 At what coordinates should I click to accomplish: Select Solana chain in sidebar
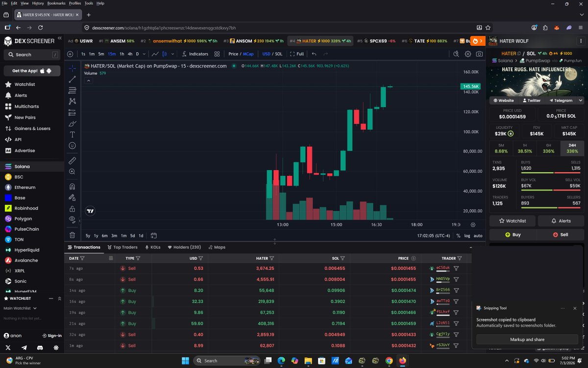[x=32, y=166]
